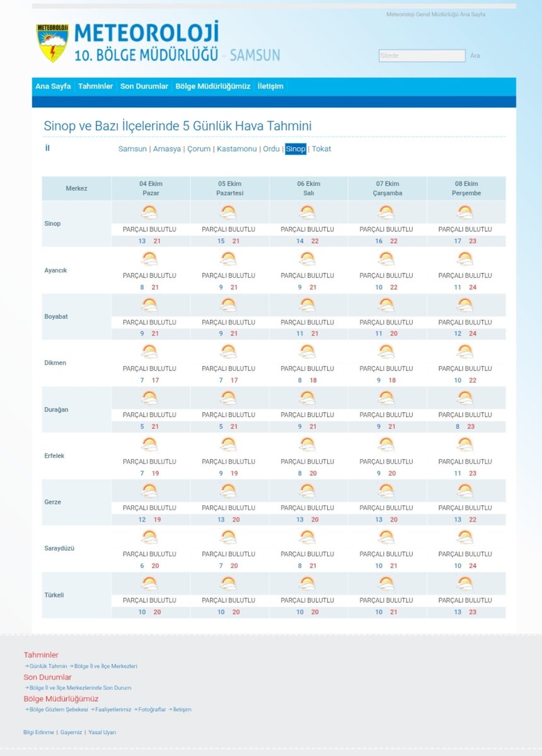
Task: Open the Faaliyetlerimiz footer link
Action: point(113,709)
